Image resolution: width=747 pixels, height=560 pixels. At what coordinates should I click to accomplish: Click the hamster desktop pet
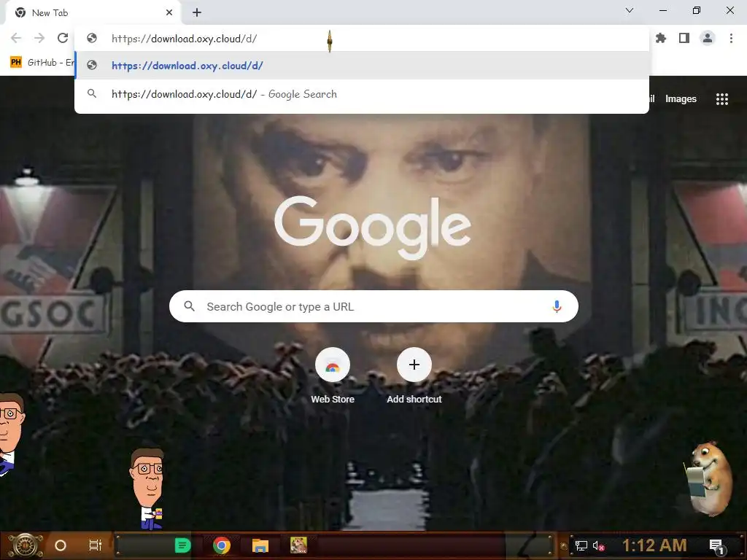tap(709, 478)
